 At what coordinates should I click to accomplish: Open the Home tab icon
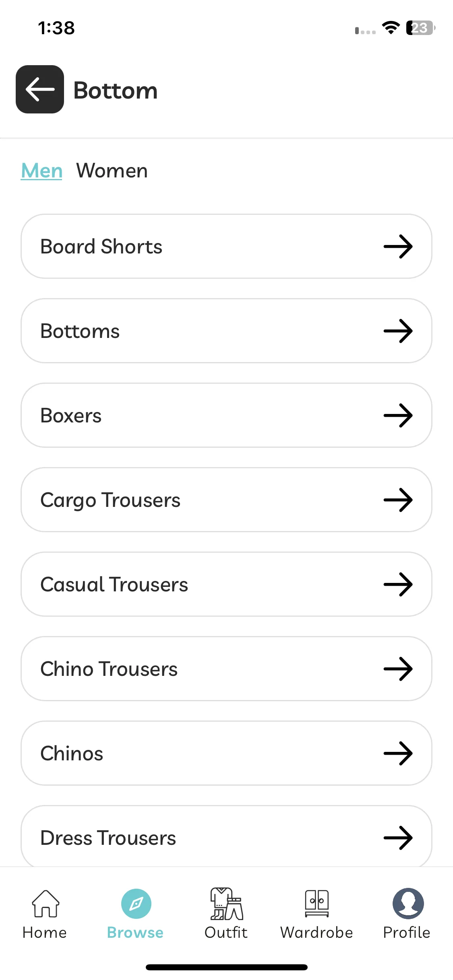click(x=46, y=904)
